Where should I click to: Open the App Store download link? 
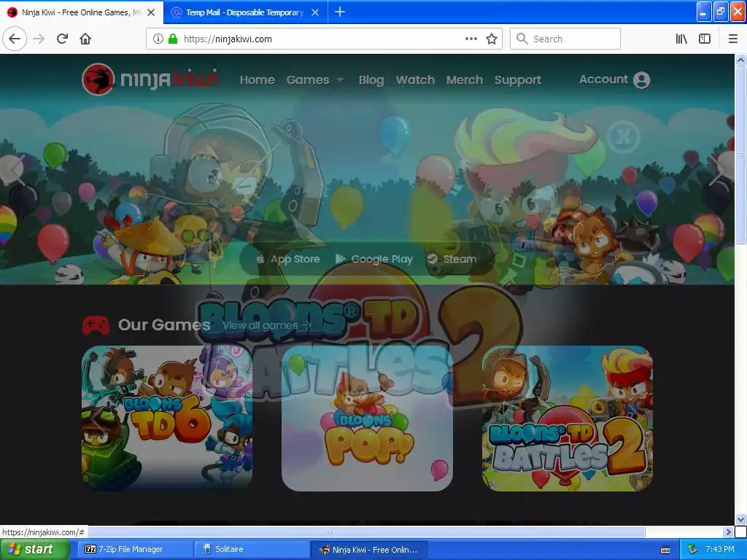pos(288,259)
